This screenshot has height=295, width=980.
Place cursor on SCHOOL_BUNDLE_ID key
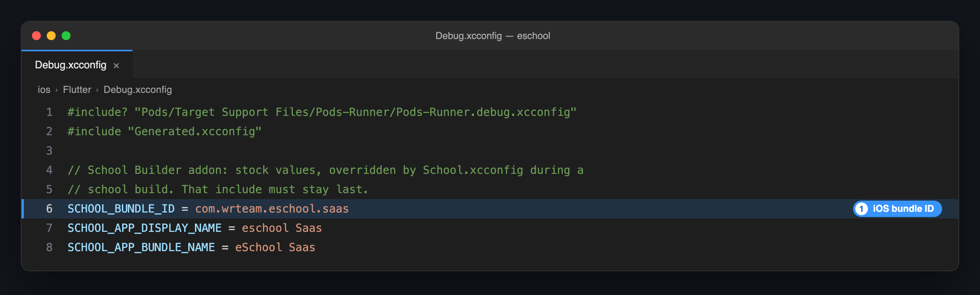[x=121, y=208]
